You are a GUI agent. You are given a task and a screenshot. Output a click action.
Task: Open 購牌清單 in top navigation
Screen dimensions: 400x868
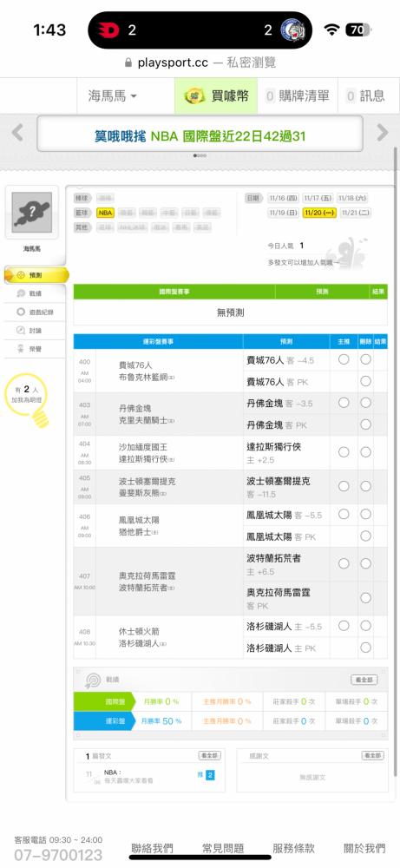(298, 95)
